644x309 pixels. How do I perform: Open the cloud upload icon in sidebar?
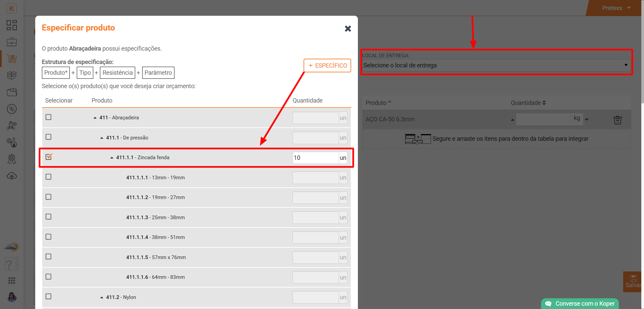(12, 176)
